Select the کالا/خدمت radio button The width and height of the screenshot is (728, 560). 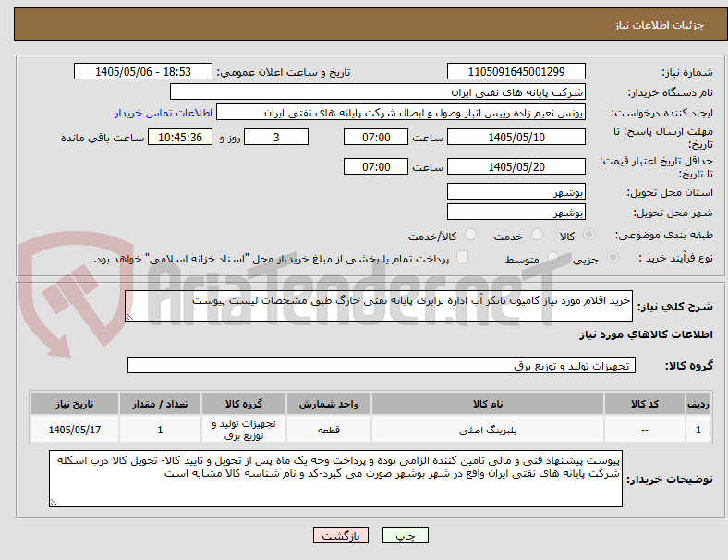tap(470, 235)
